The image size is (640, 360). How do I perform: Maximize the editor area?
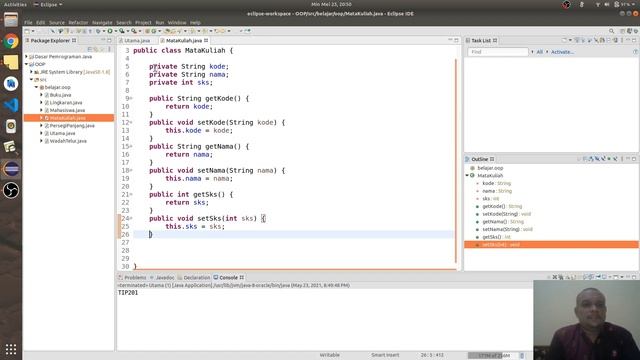456,40
